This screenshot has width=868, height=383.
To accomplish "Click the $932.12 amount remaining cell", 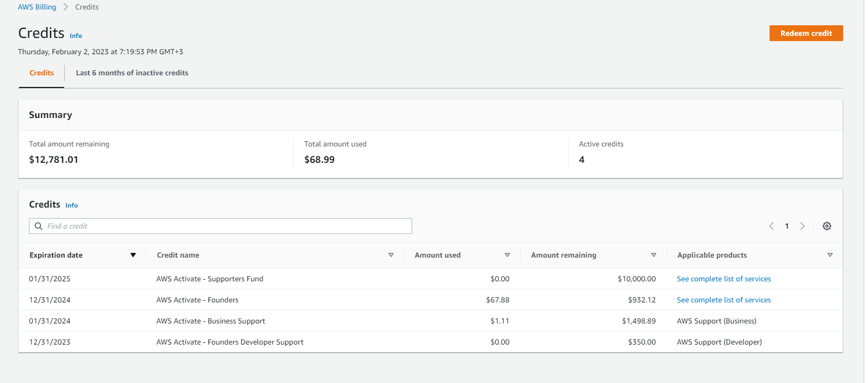I will [x=642, y=300].
